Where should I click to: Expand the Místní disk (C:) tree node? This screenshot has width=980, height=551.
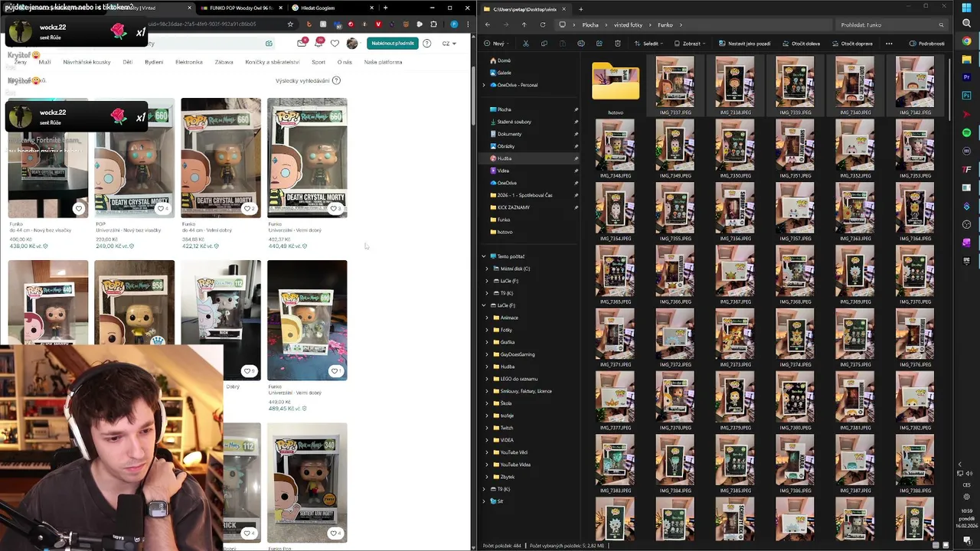click(487, 269)
